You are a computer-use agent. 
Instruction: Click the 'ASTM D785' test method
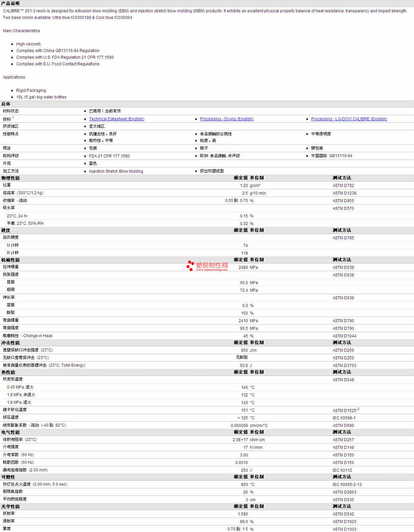(x=343, y=238)
